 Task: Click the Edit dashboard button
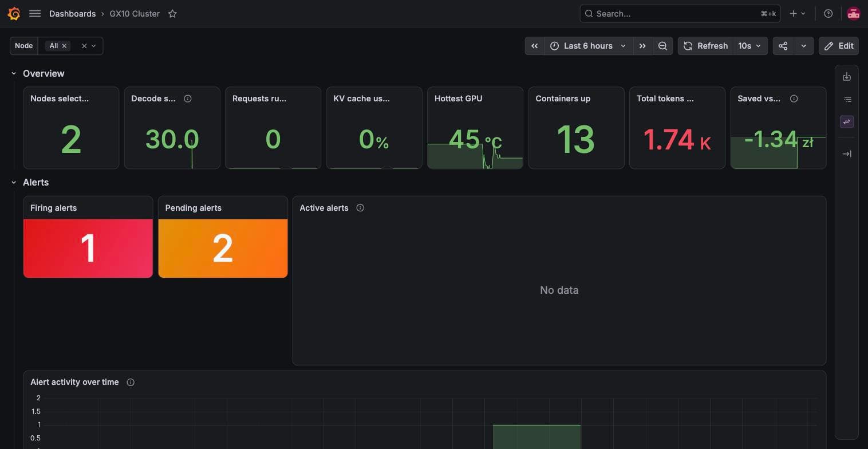point(839,46)
